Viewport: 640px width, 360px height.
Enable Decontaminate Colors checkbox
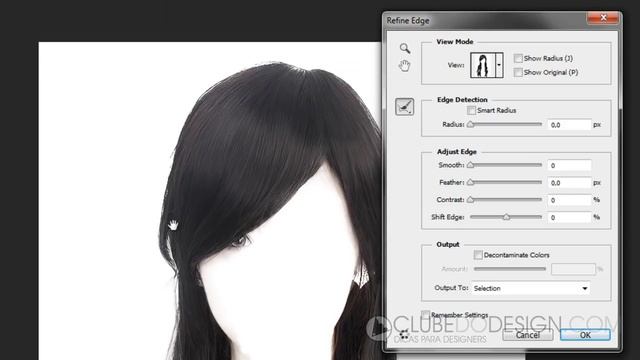tap(478, 255)
